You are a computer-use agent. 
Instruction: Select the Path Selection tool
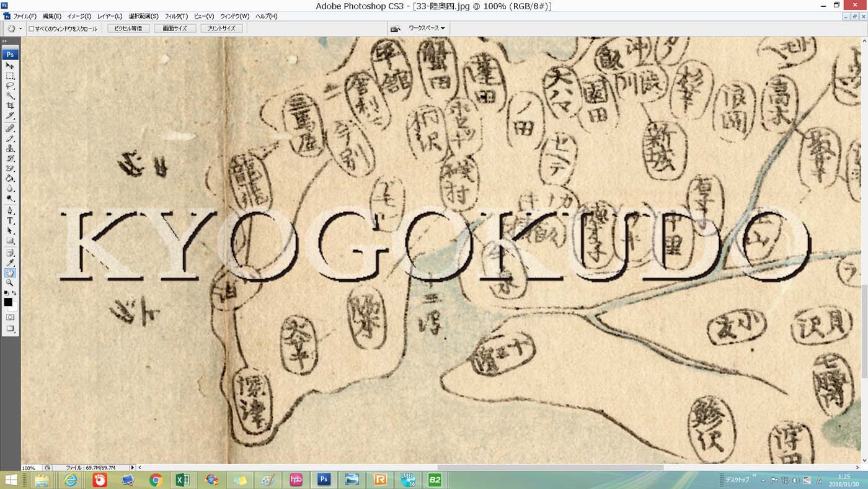point(10,230)
